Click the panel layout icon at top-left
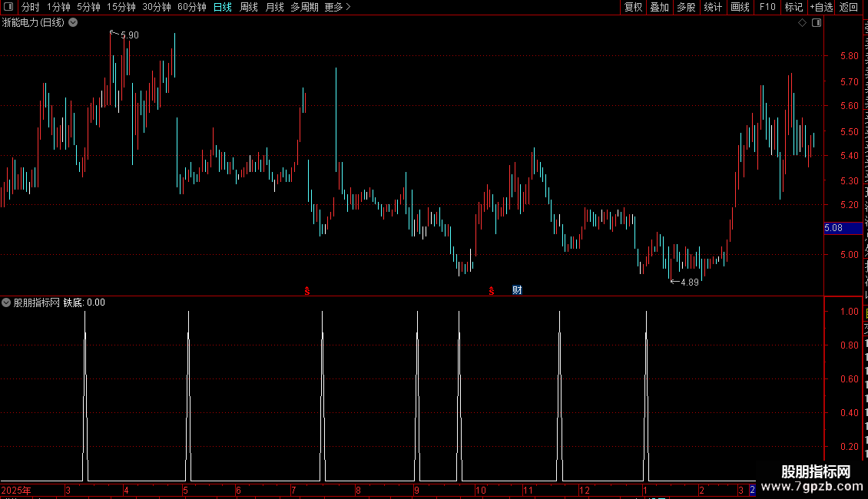The image size is (868, 499). (8, 7)
